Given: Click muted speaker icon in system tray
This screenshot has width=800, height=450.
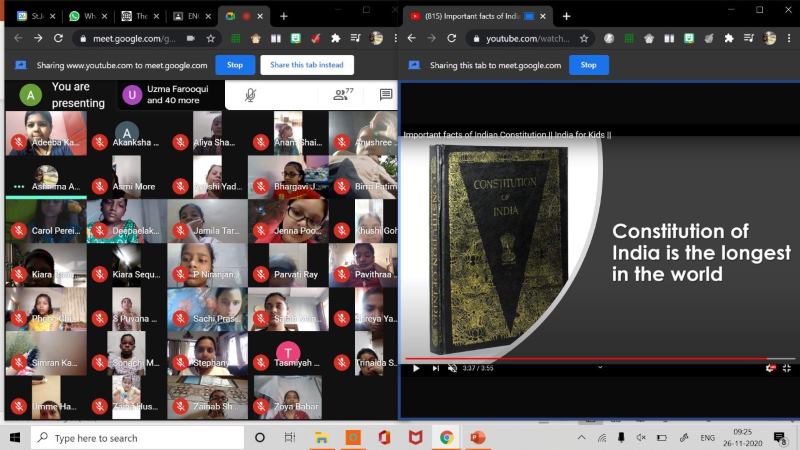Looking at the screenshot, I should coord(641,438).
